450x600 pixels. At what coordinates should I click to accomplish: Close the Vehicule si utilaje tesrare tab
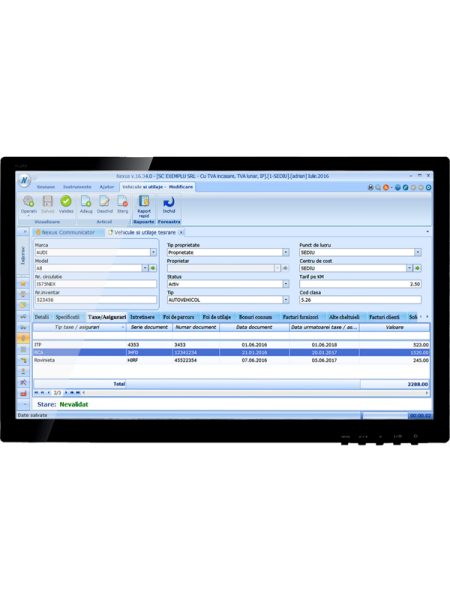coord(181,232)
